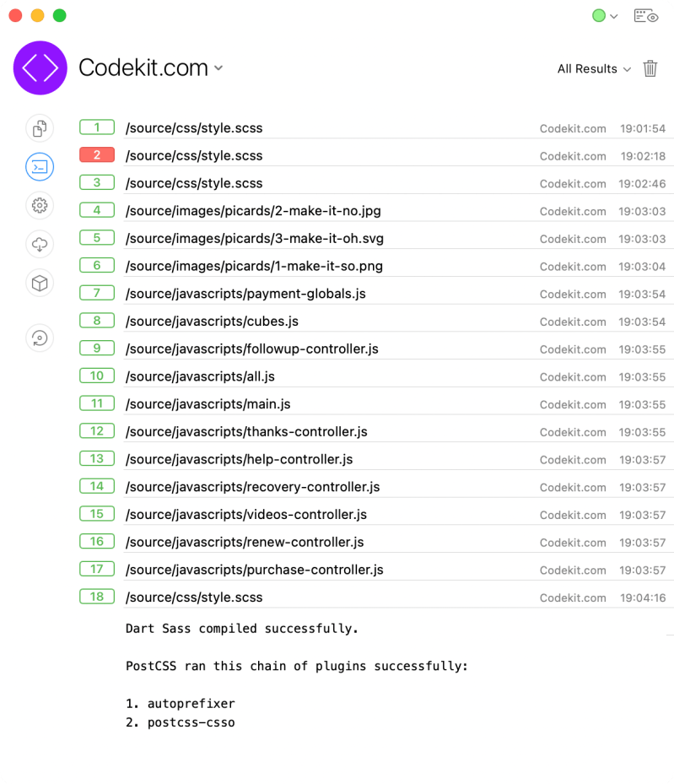This screenshot has height=784, width=674.
Task: Click 'Dart Sass compiled successfully.' text
Action: (x=242, y=629)
